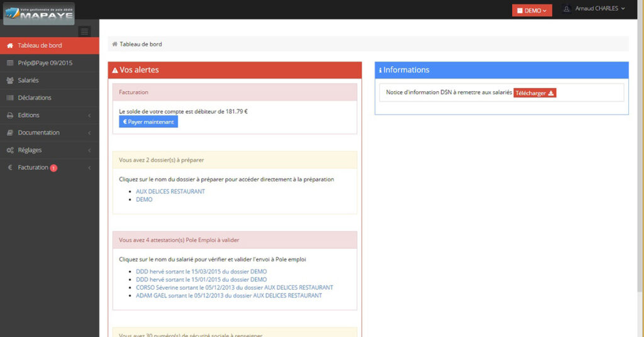Image resolution: width=644 pixels, height=337 pixels.
Task: Click the Salariés users icon
Action: [x=10, y=80]
